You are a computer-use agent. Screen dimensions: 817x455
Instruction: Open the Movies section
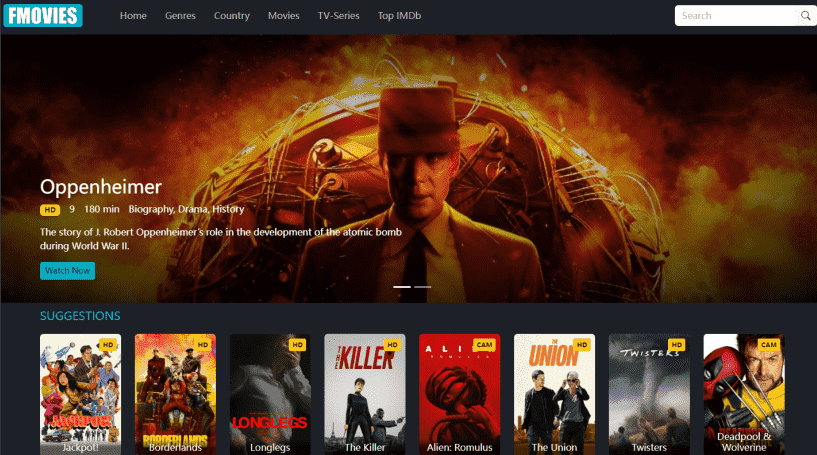tap(283, 16)
